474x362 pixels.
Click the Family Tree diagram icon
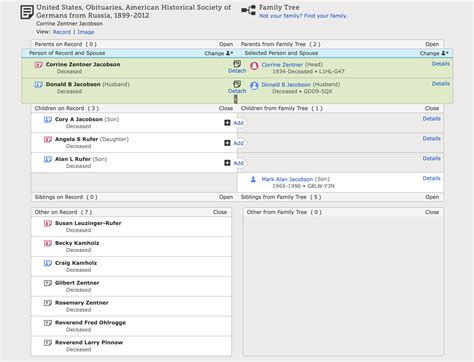point(248,10)
